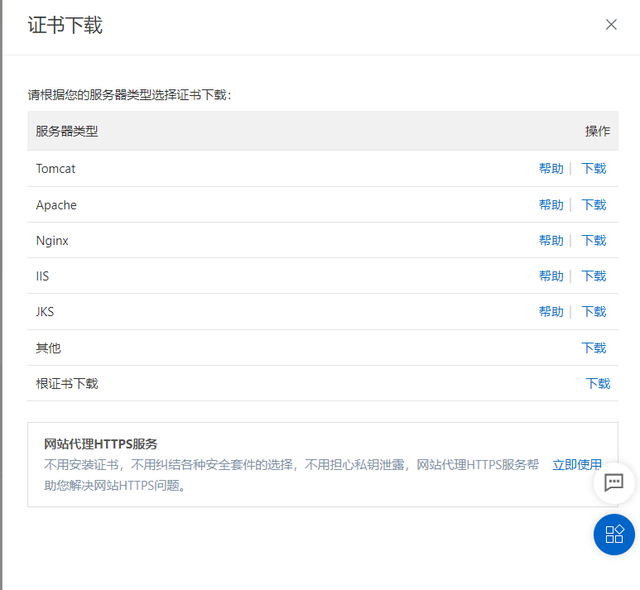Viewport: 640px width, 590px height.
Task: Download the 其他 certificate format
Action: pos(593,348)
